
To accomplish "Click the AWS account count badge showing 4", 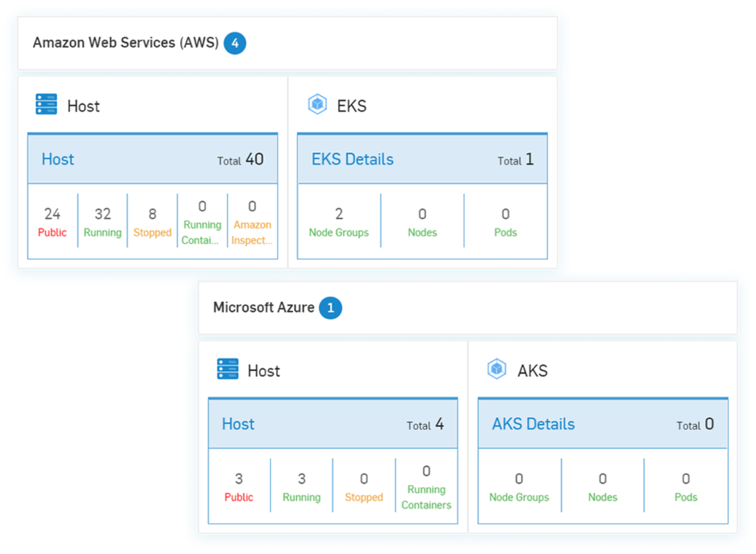I will [235, 43].
